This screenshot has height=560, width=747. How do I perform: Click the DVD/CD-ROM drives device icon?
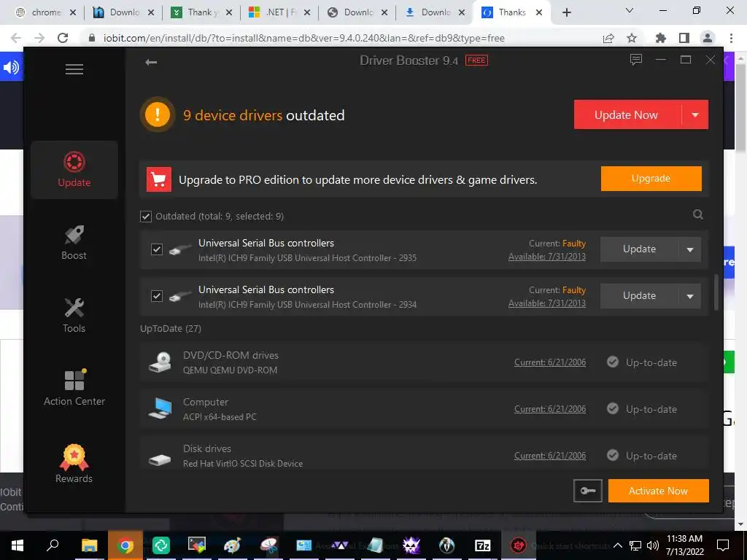[x=160, y=362]
